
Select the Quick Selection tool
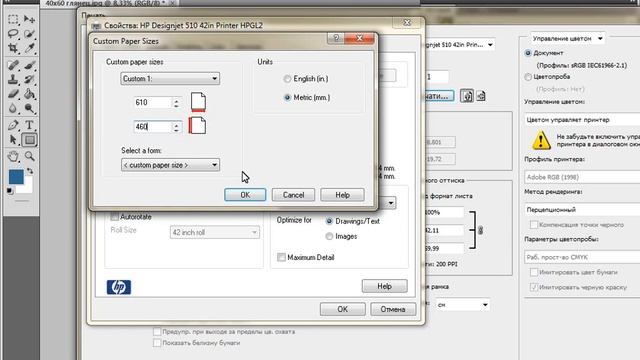point(29,34)
